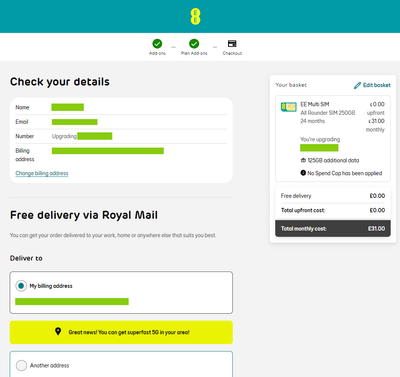
Task: Go back to the Add-ons step label
Action: (x=157, y=53)
